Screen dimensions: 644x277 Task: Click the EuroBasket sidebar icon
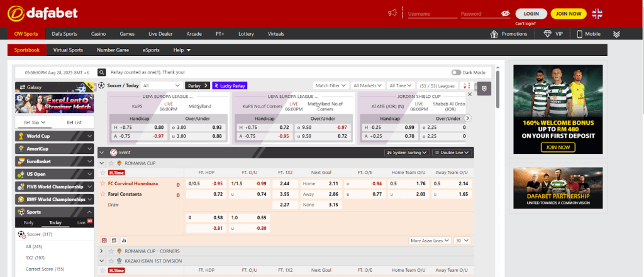click(21, 161)
